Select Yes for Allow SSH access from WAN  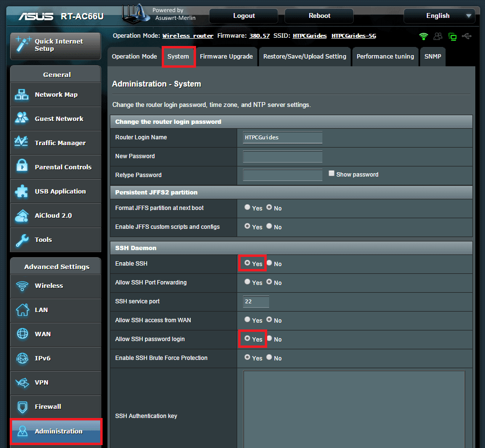247,320
